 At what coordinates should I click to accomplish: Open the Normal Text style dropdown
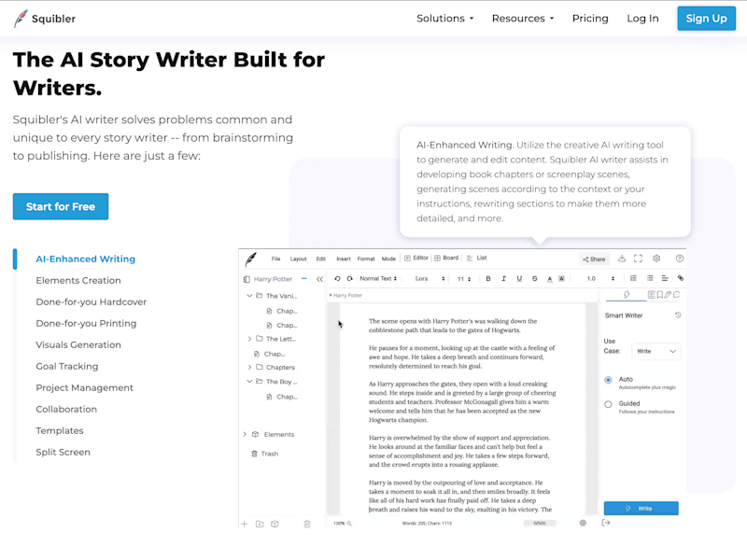pyautogui.click(x=378, y=278)
